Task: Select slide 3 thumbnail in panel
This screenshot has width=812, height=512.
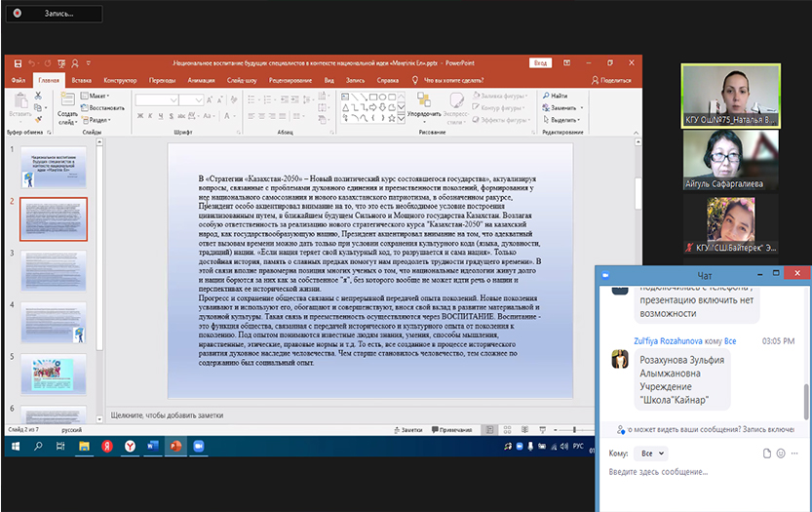Action: (x=54, y=270)
